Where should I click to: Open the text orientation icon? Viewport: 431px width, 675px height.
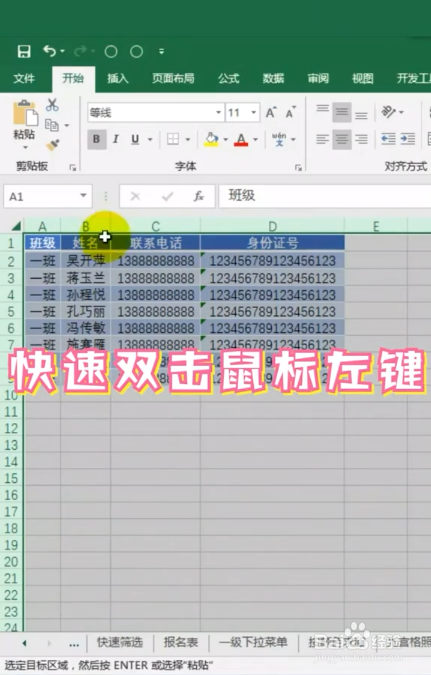click(x=388, y=112)
